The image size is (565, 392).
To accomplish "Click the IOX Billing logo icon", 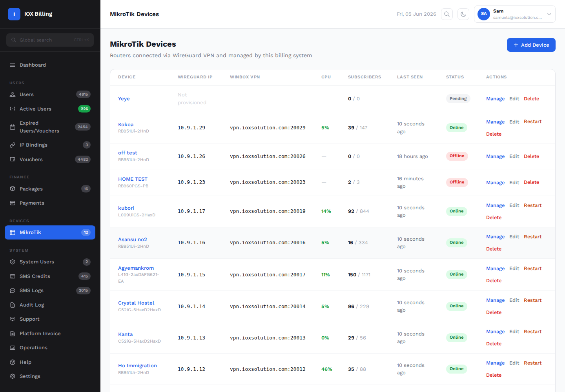I will point(14,14).
